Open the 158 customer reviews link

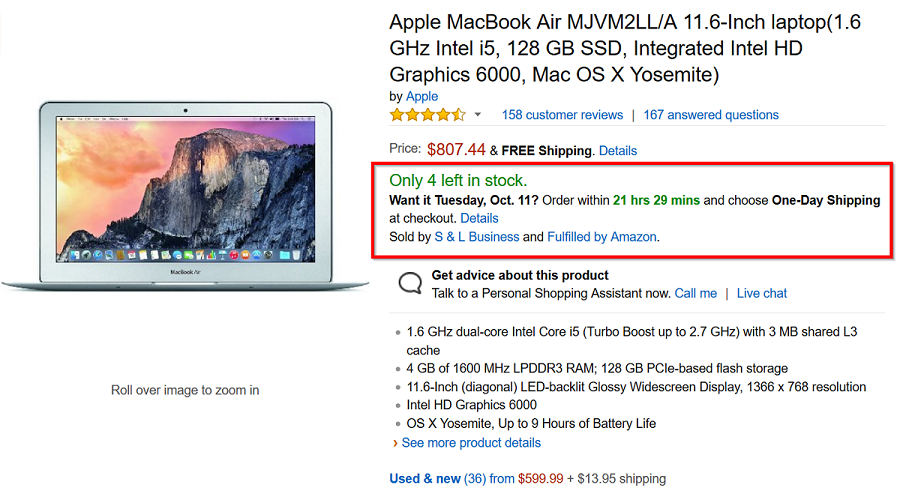click(562, 115)
